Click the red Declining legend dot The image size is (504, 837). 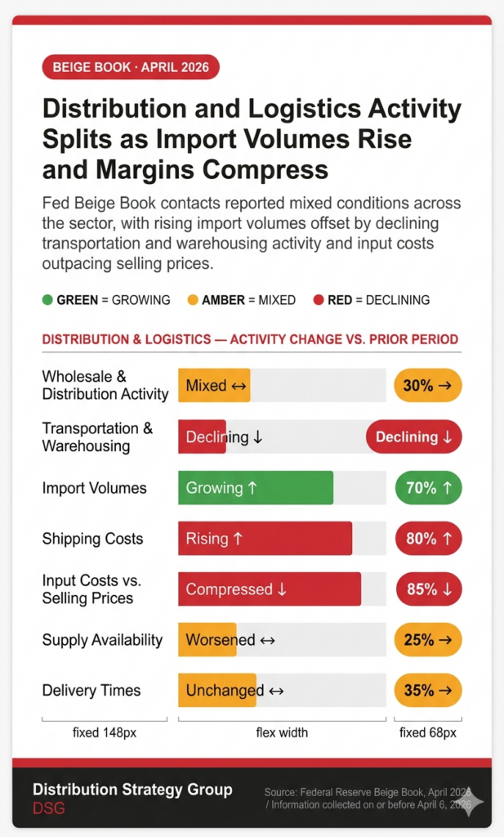[x=318, y=300]
